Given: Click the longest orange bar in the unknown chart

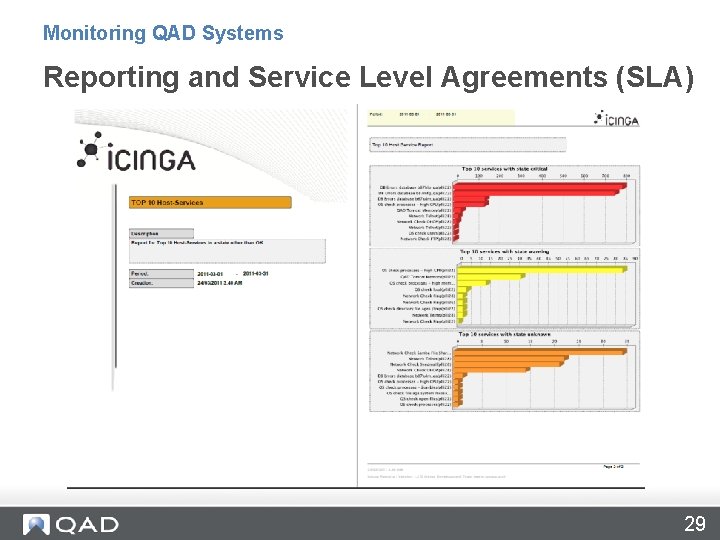Looking at the screenshot, I should 540,352.
